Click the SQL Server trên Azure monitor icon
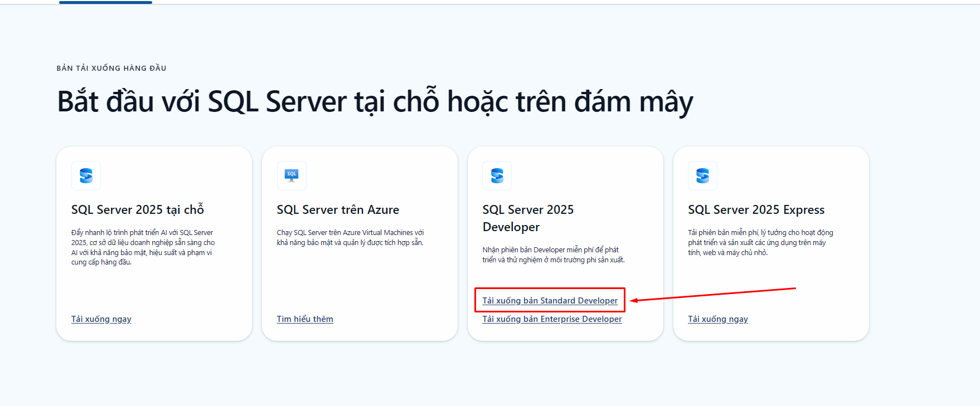980x406 pixels. click(x=292, y=176)
